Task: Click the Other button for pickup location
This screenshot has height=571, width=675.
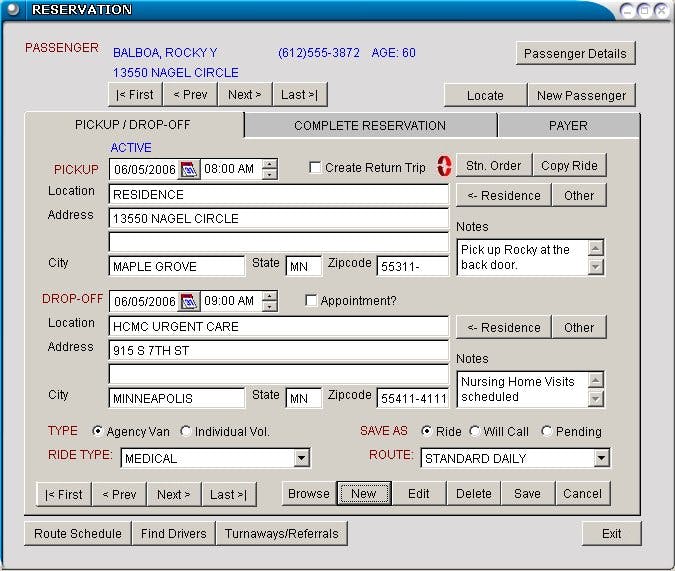Action: click(579, 196)
